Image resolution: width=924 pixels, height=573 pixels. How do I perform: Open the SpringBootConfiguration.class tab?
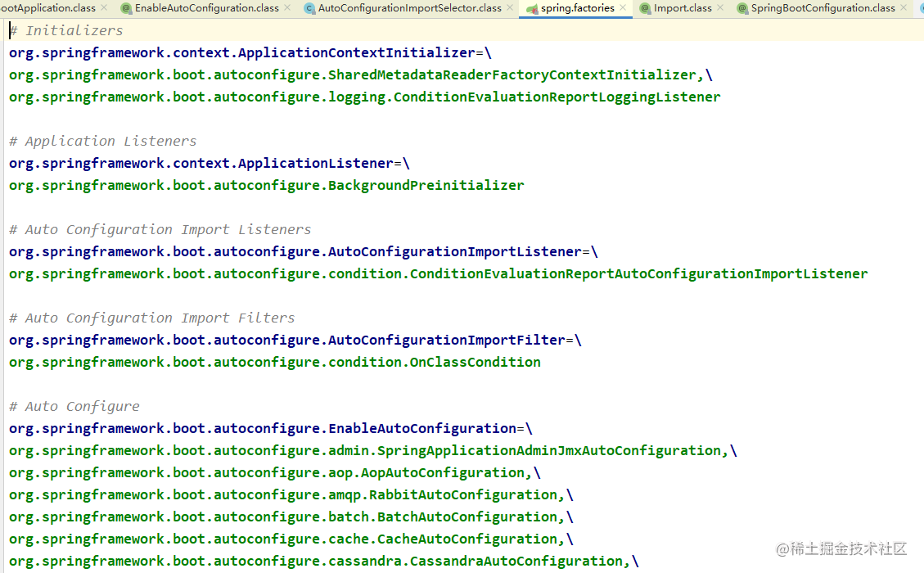[823, 8]
